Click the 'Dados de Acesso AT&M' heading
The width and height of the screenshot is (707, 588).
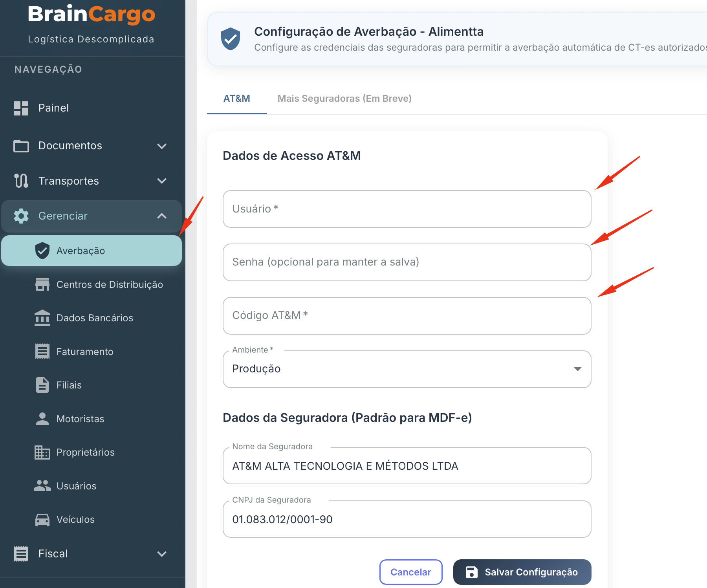(291, 156)
